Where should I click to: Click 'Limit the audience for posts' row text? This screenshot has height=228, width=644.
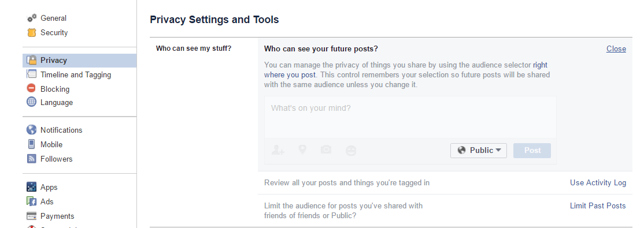343,210
